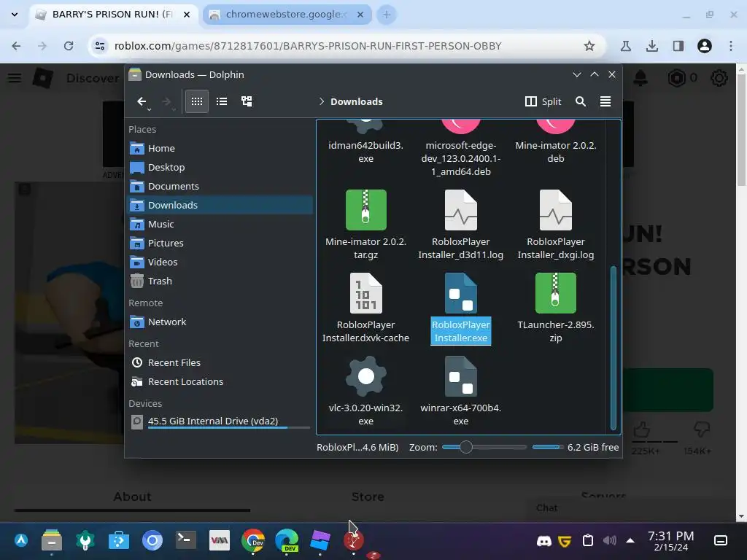Go back in Dolphin folder history
Screen dimensions: 747x560
tap(141, 101)
